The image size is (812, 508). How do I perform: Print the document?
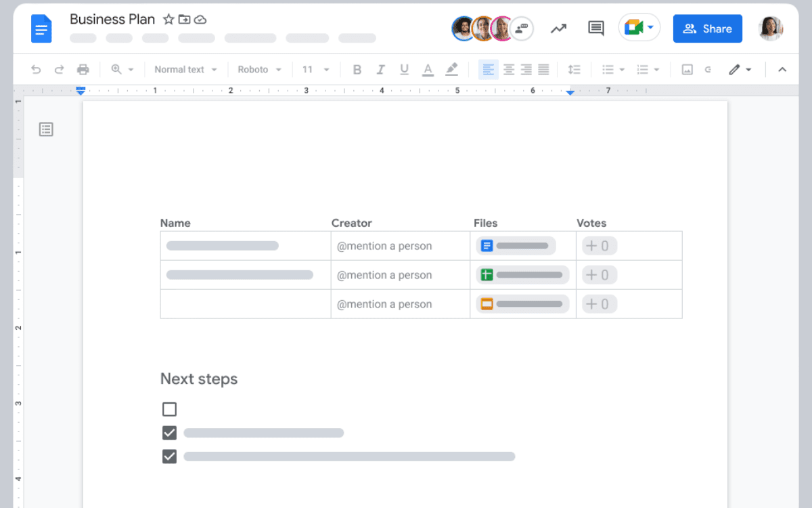[x=83, y=69]
